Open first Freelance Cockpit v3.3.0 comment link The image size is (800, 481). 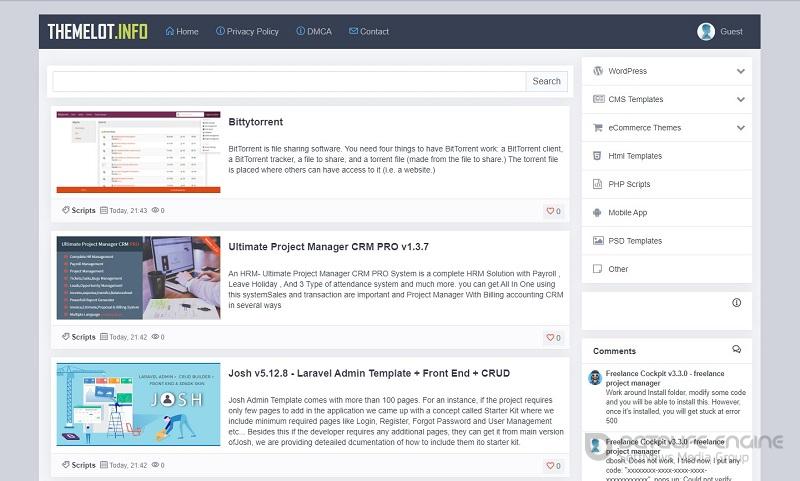[665, 378]
